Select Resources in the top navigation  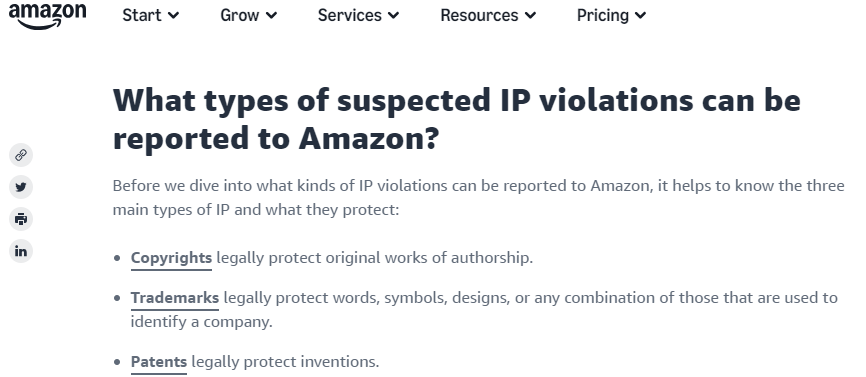coord(488,15)
